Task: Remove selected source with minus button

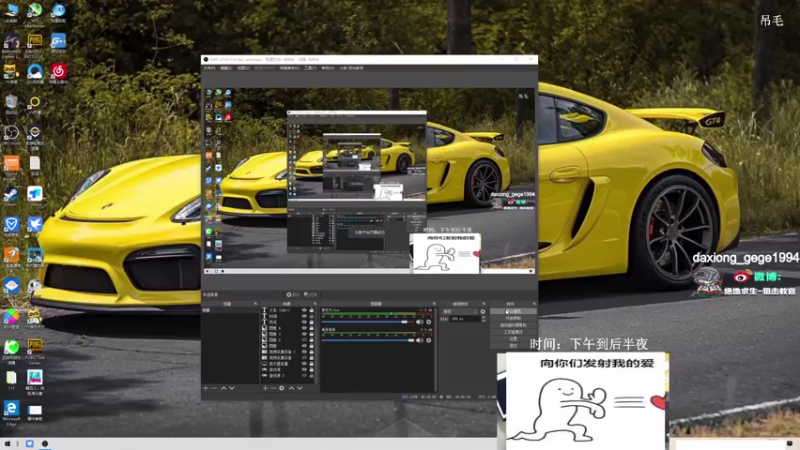Action: pyautogui.click(x=273, y=388)
